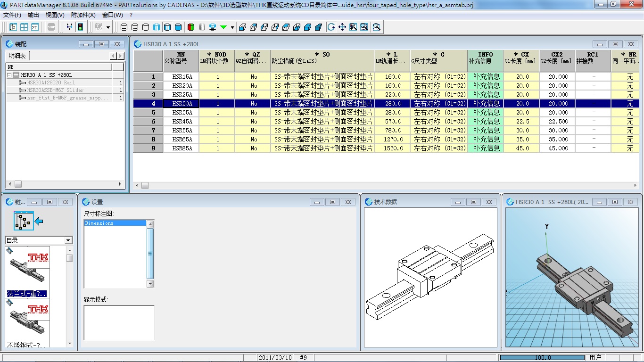Click the zoom-to-fit magnifier icon
Viewport: 644px width, 362px height.
376,27
